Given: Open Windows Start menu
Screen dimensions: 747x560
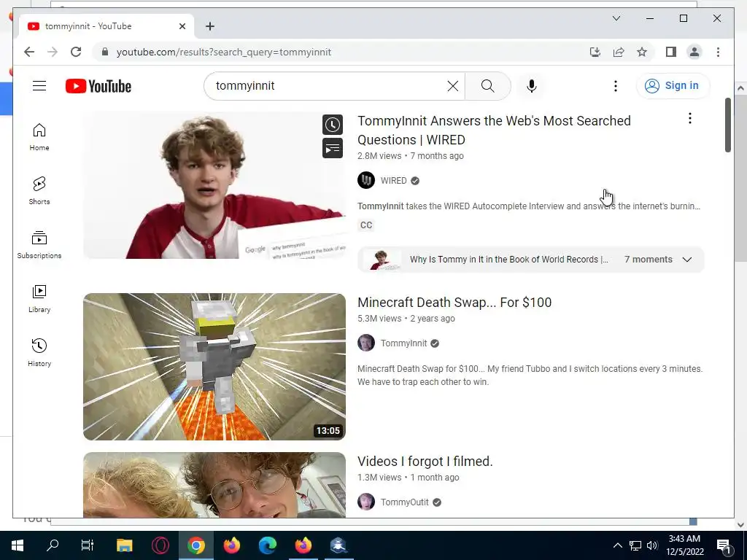Looking at the screenshot, I should 18,545.
